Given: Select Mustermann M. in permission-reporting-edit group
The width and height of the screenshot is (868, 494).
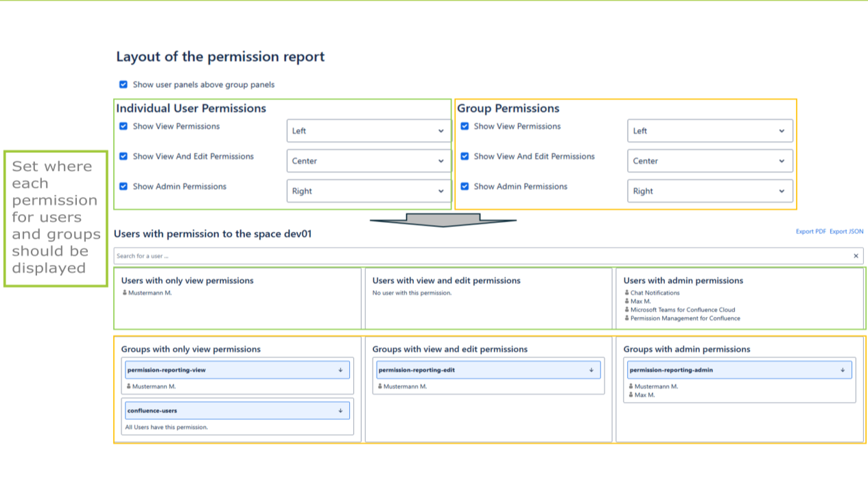Looking at the screenshot, I should 405,387.
